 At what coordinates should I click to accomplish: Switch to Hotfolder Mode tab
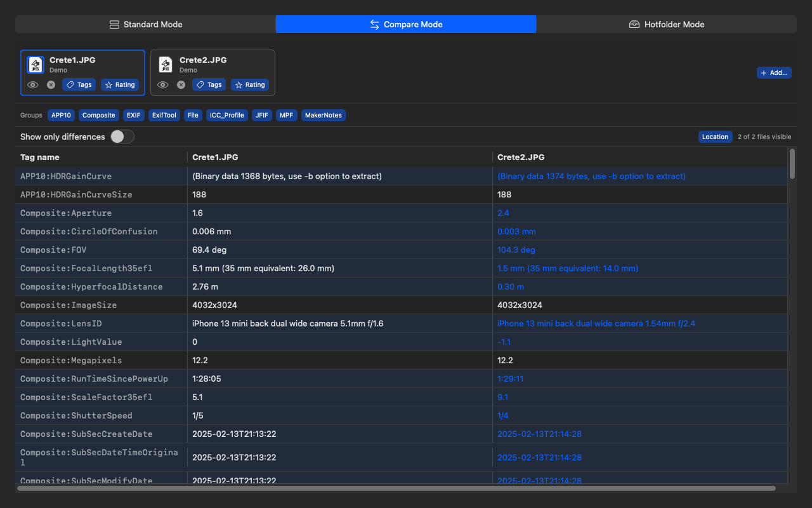click(666, 24)
